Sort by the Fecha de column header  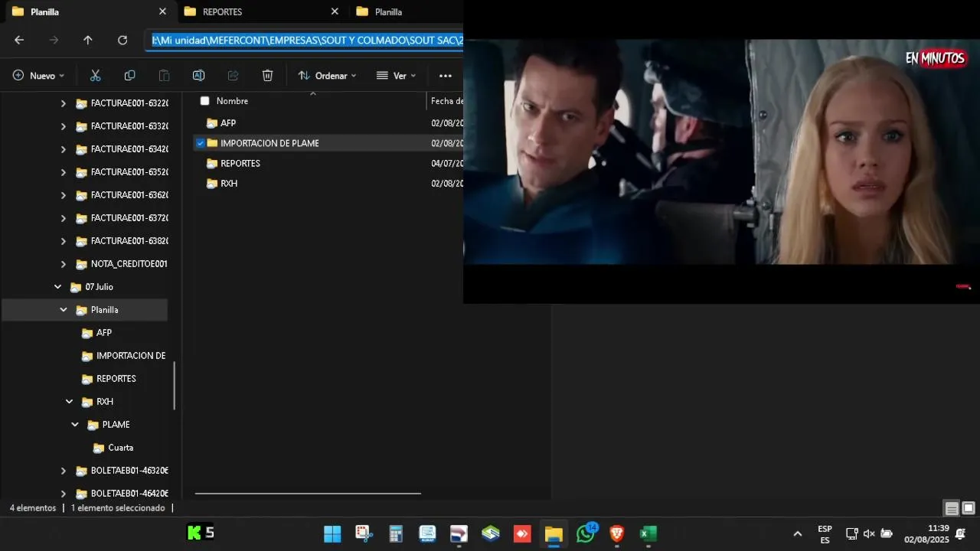[446, 101]
